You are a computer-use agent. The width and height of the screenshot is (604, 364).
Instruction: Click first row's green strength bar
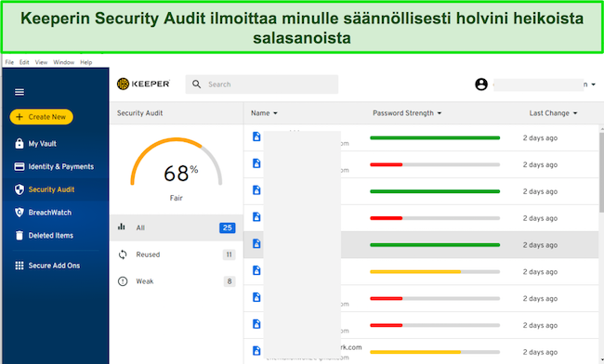pyautogui.click(x=435, y=137)
